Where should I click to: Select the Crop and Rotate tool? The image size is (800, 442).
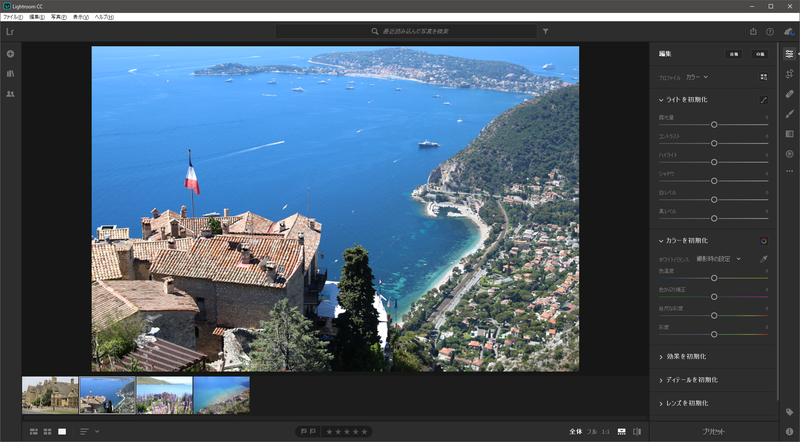(789, 74)
